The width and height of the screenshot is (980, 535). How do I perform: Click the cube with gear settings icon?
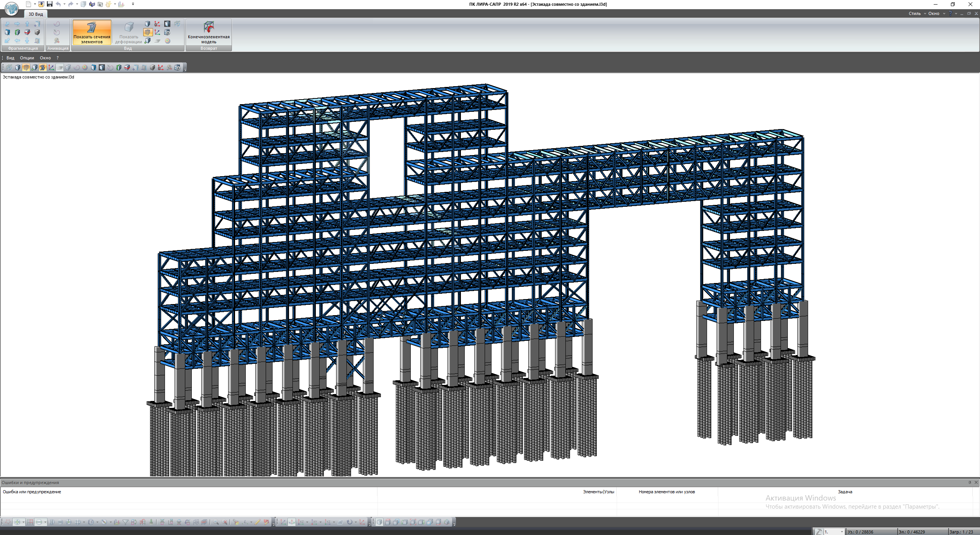pyautogui.click(x=167, y=32)
